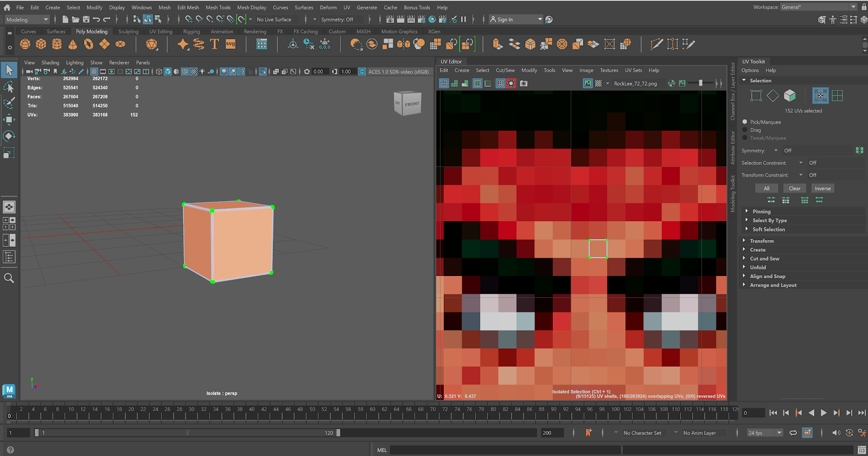Activate the Paint Selection tool
The image size is (868, 456).
click(9, 103)
